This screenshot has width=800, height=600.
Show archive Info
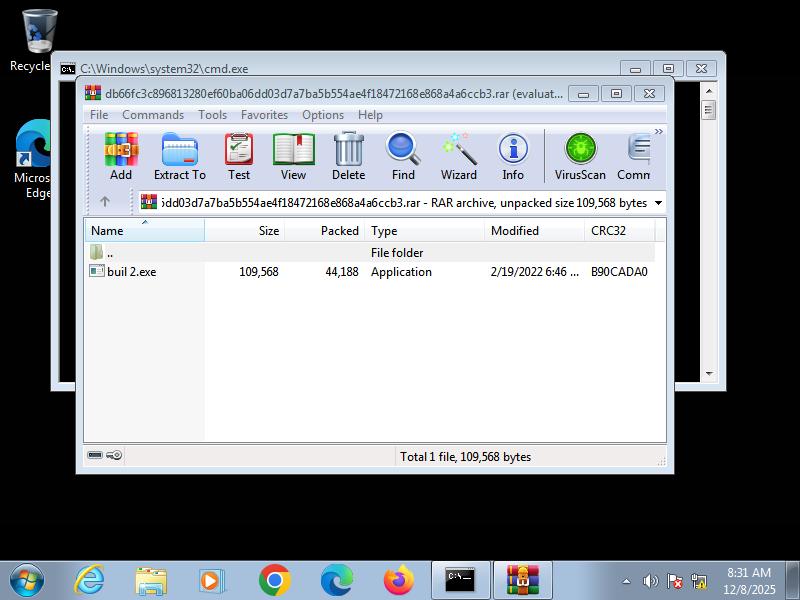[513, 156]
